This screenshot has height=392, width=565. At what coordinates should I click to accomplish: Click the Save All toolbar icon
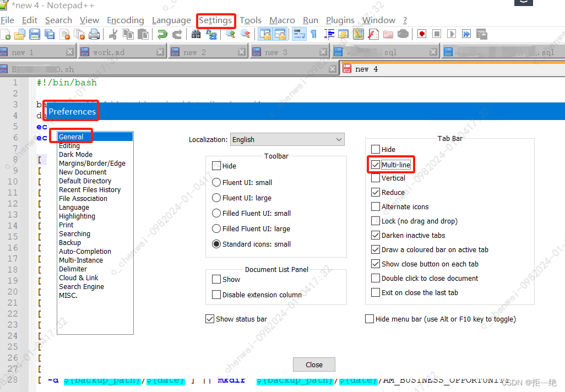click(x=50, y=35)
